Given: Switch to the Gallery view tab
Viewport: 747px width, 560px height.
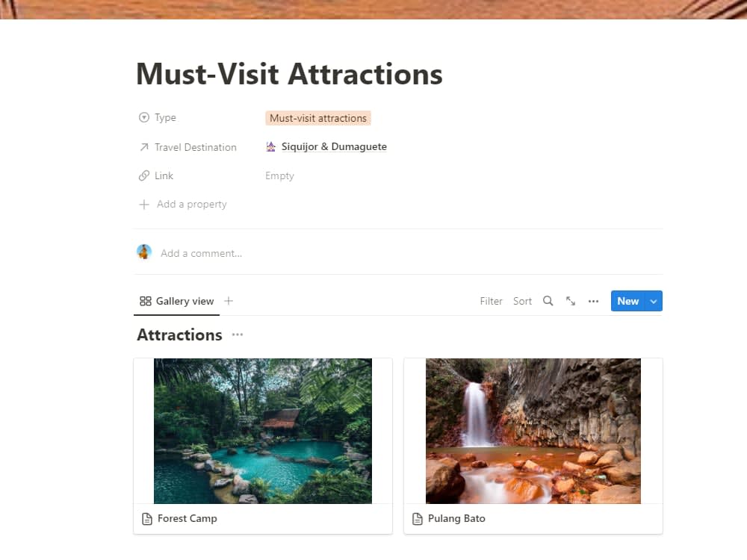Looking at the screenshot, I should tap(177, 301).
